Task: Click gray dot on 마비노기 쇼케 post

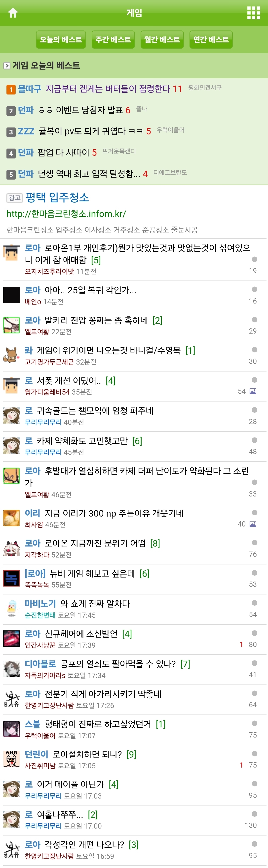Action: click(255, 603)
